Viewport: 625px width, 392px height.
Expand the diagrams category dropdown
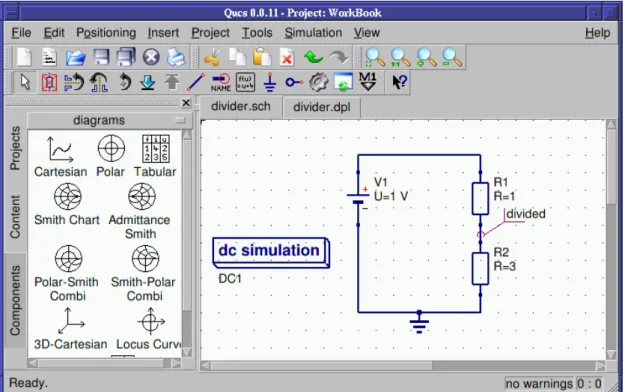(x=108, y=120)
